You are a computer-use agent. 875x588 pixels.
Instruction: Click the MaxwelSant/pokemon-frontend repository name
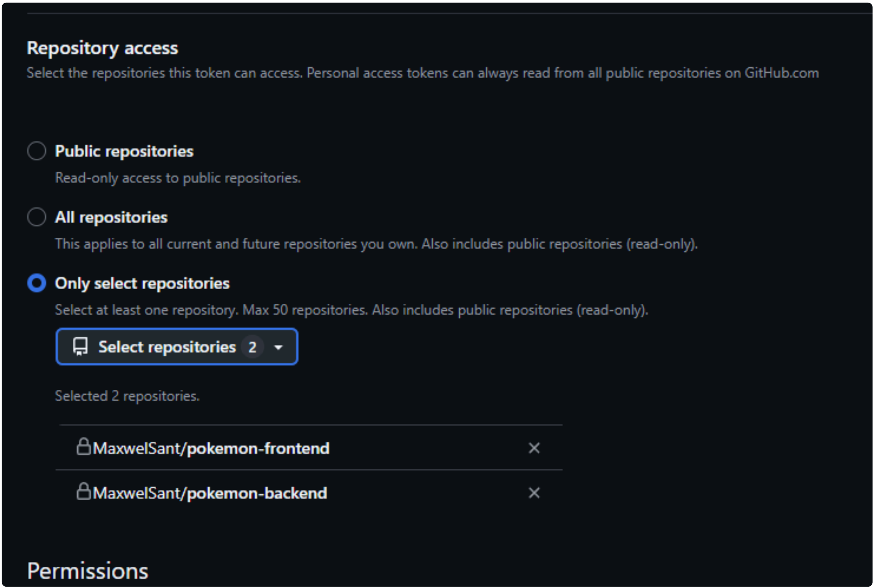[x=211, y=448]
